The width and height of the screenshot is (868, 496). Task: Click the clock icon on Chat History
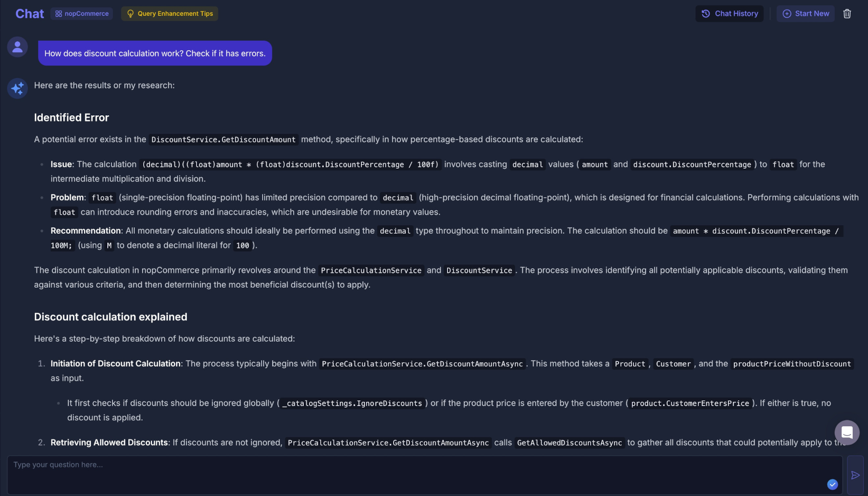click(706, 14)
